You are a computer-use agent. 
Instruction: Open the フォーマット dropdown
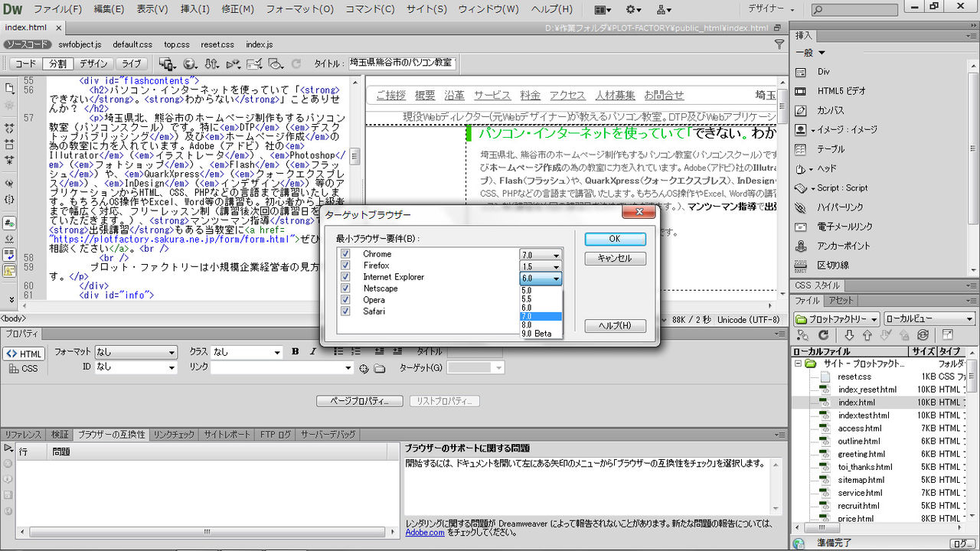click(x=136, y=352)
